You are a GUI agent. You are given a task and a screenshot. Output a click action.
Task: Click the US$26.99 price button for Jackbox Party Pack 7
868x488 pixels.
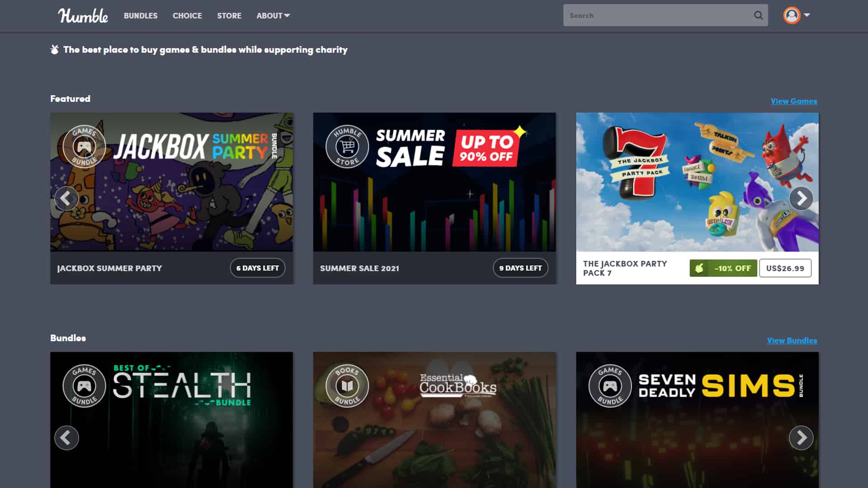[x=784, y=267]
